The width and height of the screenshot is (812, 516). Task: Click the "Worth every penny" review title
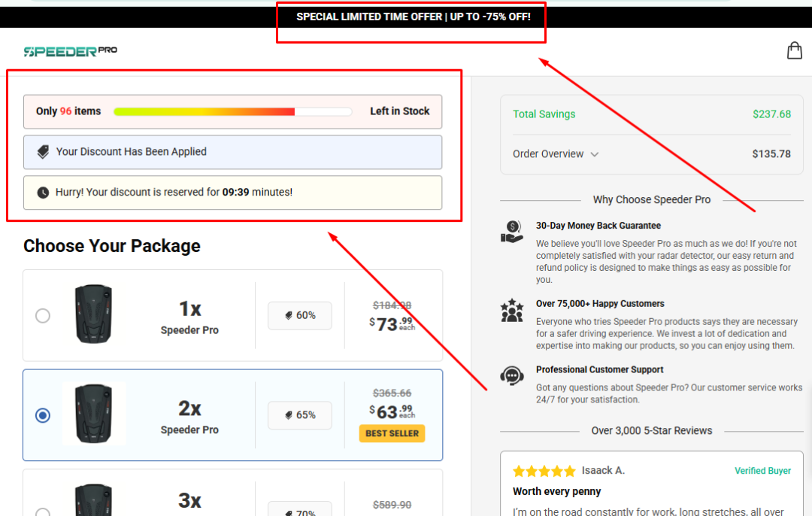pos(556,492)
